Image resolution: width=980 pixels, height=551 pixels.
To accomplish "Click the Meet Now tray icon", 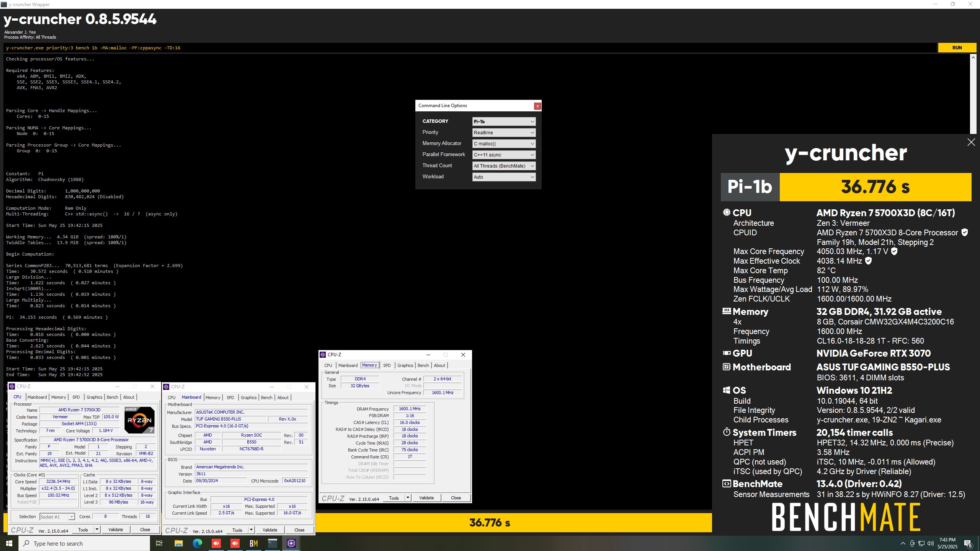I will tap(912, 543).
